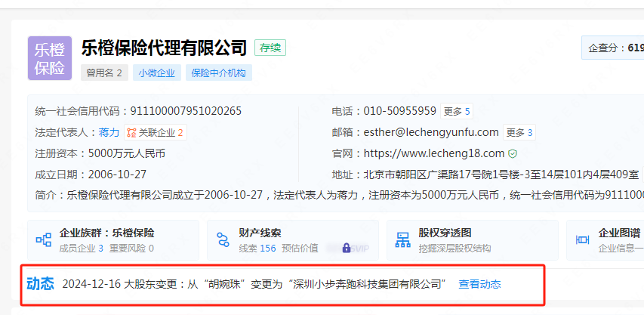
Task: Click 重要风险 0 label
Action: (131, 248)
